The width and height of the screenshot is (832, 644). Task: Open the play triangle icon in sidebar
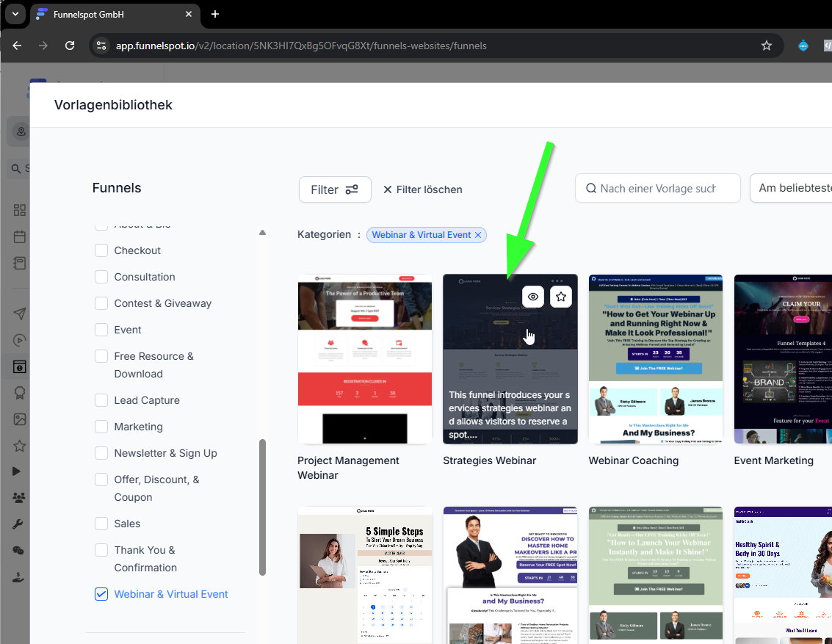(16, 471)
